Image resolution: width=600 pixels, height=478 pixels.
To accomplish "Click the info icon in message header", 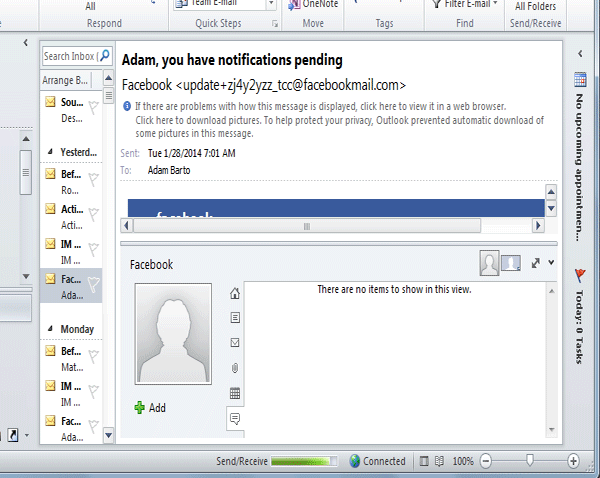I will [127, 106].
